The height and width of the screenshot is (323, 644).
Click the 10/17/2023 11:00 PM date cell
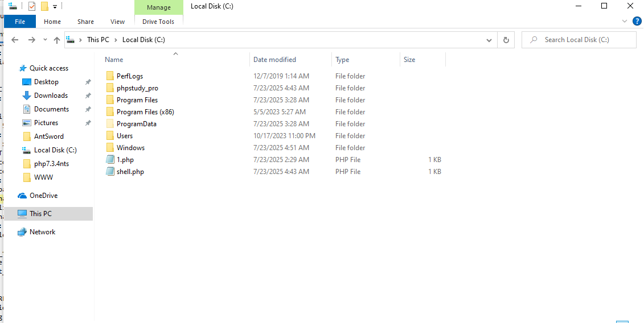tap(284, 135)
